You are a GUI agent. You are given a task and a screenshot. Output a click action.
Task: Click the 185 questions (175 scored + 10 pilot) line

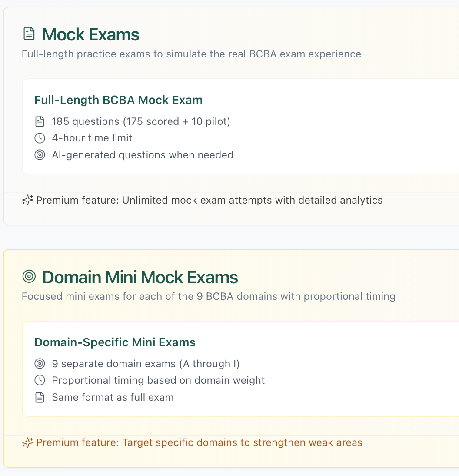141,121
